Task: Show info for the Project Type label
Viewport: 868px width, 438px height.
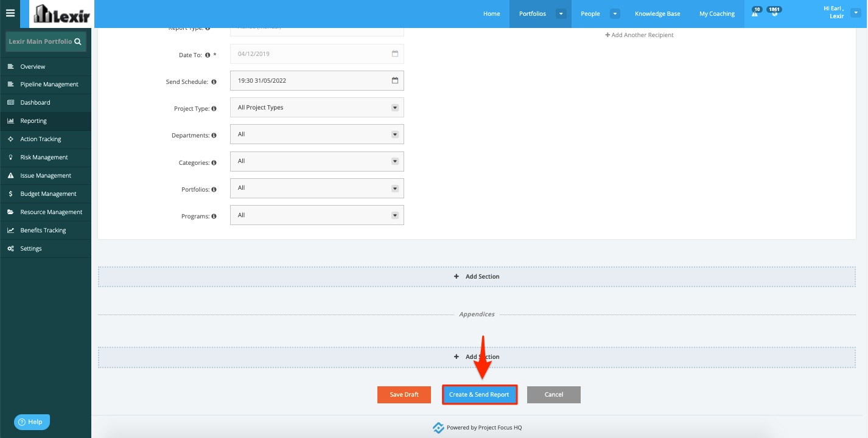Action: (x=214, y=109)
